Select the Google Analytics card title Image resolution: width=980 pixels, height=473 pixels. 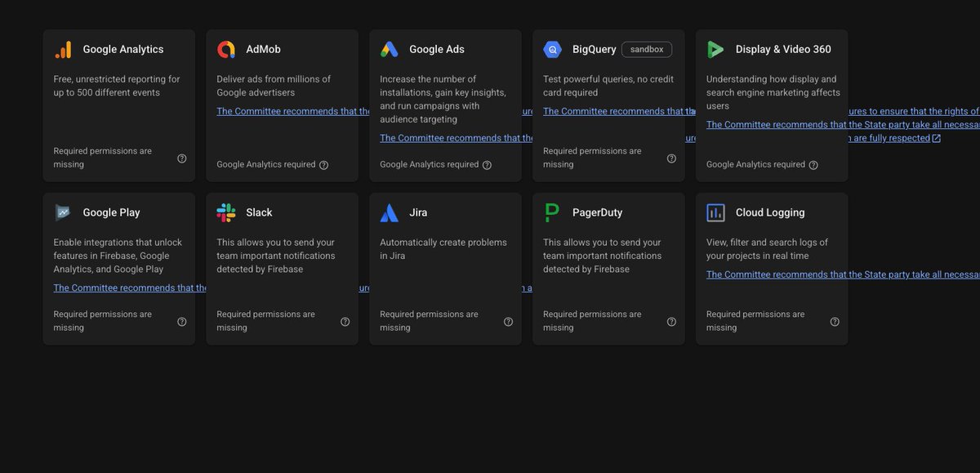click(123, 50)
